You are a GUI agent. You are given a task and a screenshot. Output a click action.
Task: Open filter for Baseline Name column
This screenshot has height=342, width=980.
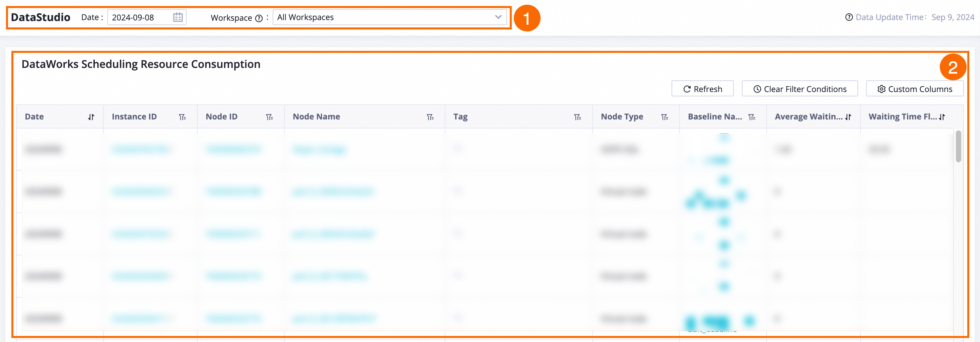752,117
